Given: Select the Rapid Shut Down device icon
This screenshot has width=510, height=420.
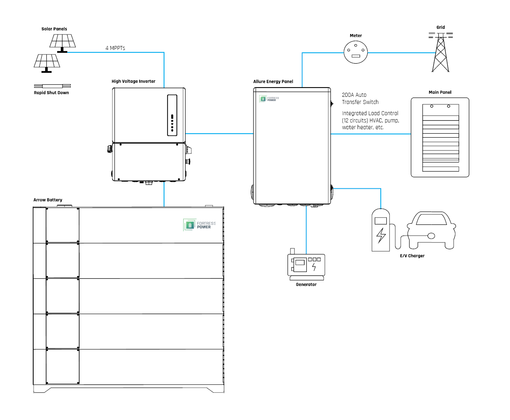Looking at the screenshot, I should pos(52,86).
